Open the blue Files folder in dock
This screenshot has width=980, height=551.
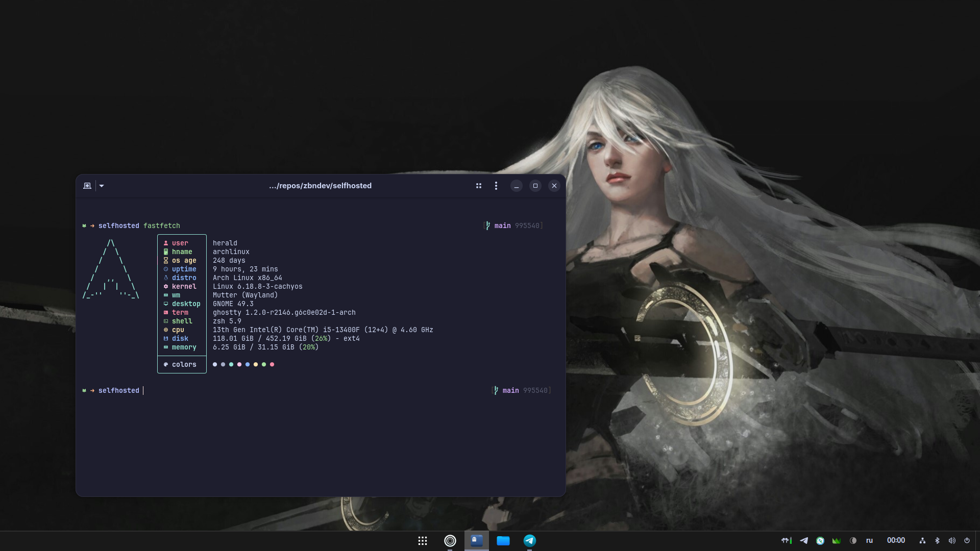tap(503, 541)
